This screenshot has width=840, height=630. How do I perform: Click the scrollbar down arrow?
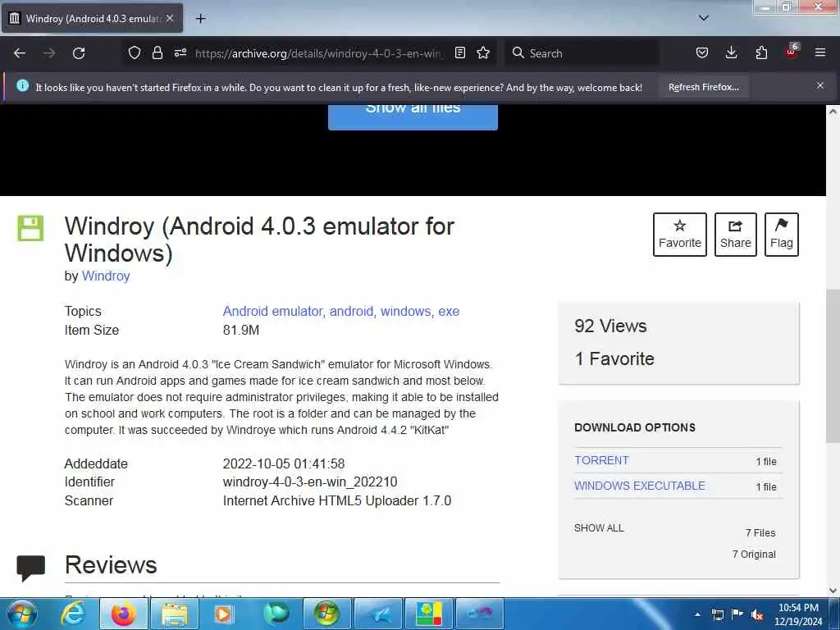point(833,591)
